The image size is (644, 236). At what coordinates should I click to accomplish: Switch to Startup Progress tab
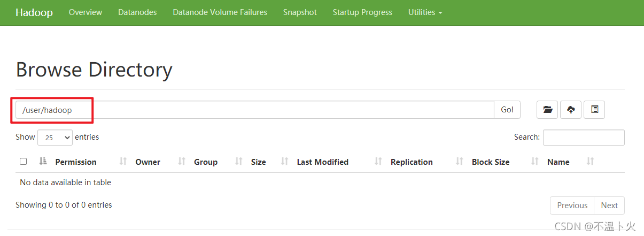(x=362, y=12)
